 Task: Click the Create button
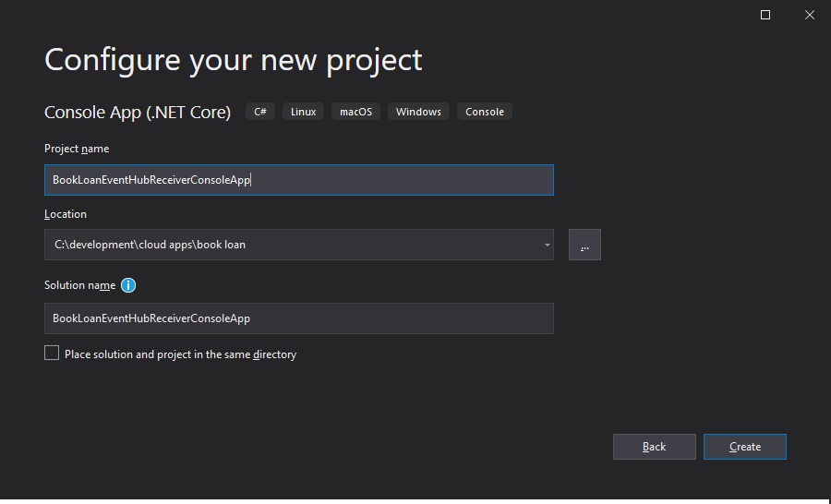[x=744, y=447]
